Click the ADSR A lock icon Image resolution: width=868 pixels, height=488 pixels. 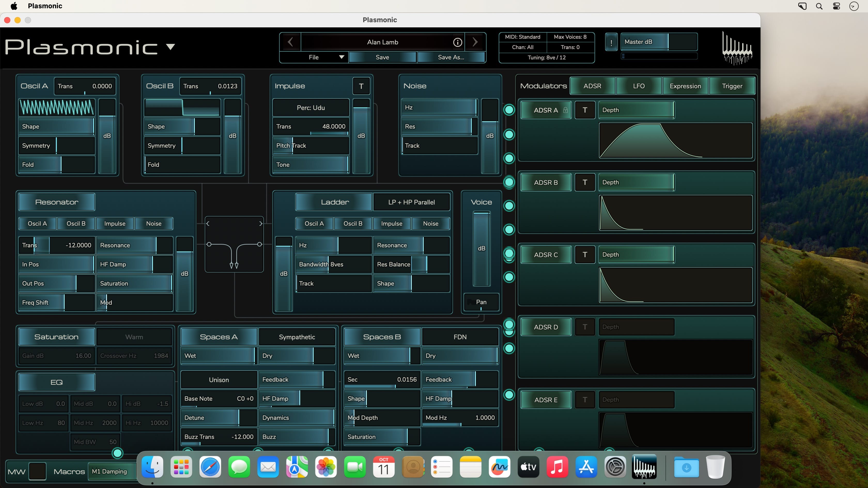point(565,110)
